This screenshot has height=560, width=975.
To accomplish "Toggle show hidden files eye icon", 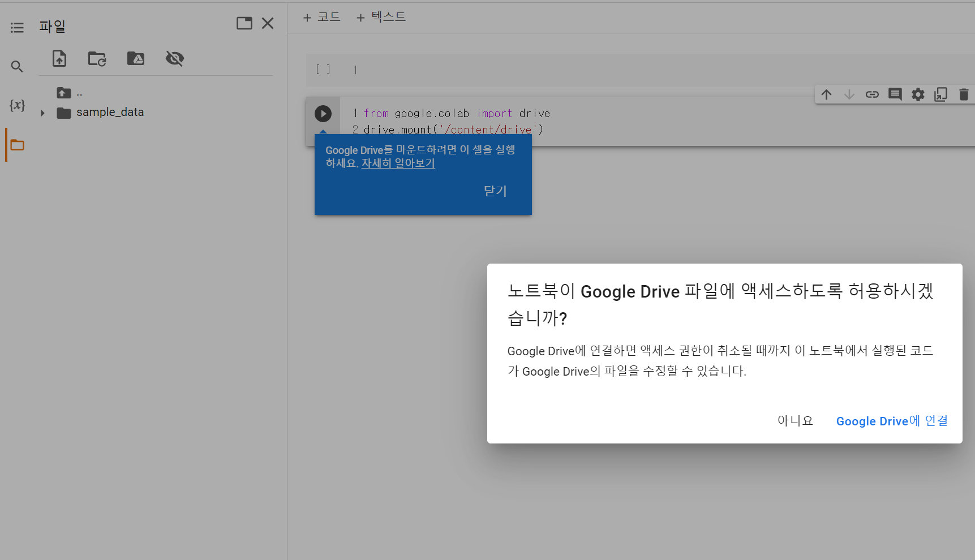I will [x=175, y=58].
